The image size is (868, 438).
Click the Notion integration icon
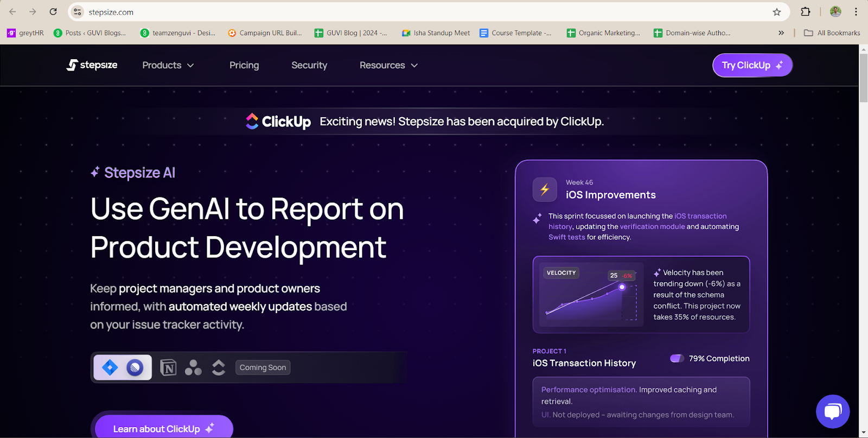(x=169, y=367)
